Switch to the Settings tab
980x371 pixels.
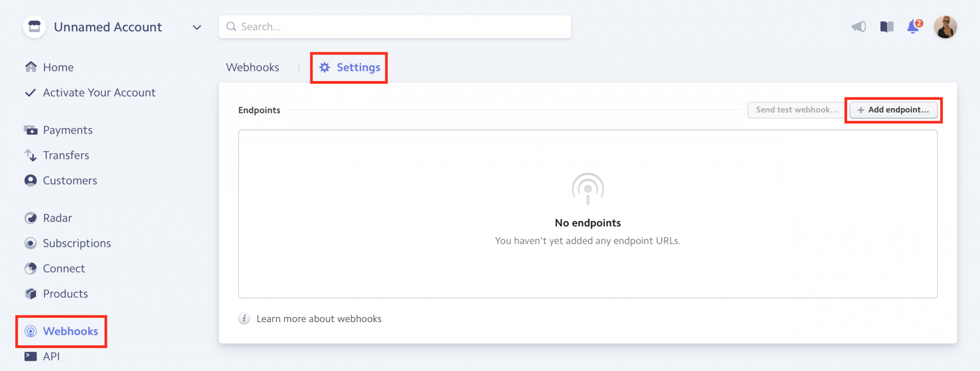pos(350,67)
